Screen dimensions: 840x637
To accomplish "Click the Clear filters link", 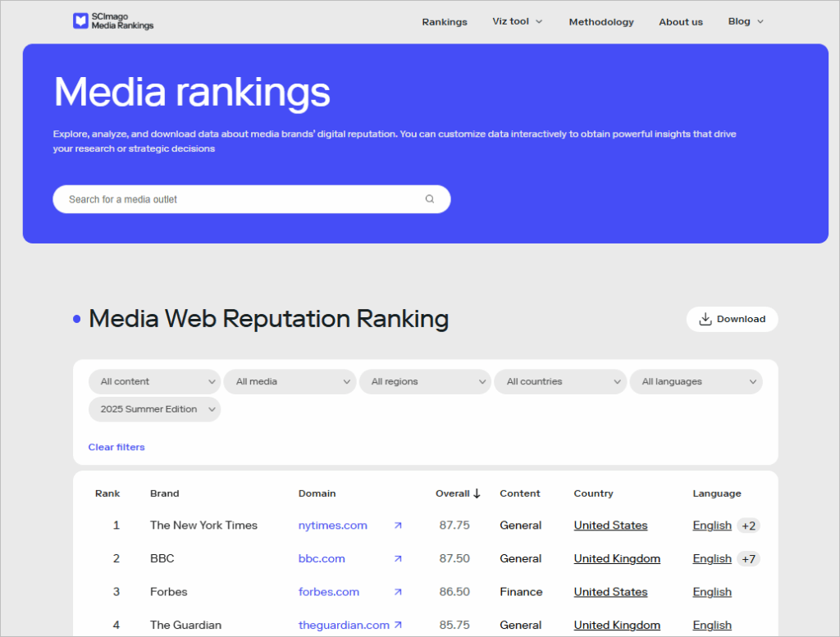I will (116, 447).
